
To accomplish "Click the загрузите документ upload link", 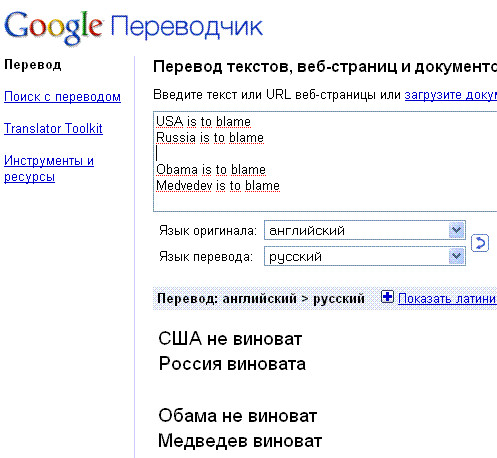I will point(451,95).
